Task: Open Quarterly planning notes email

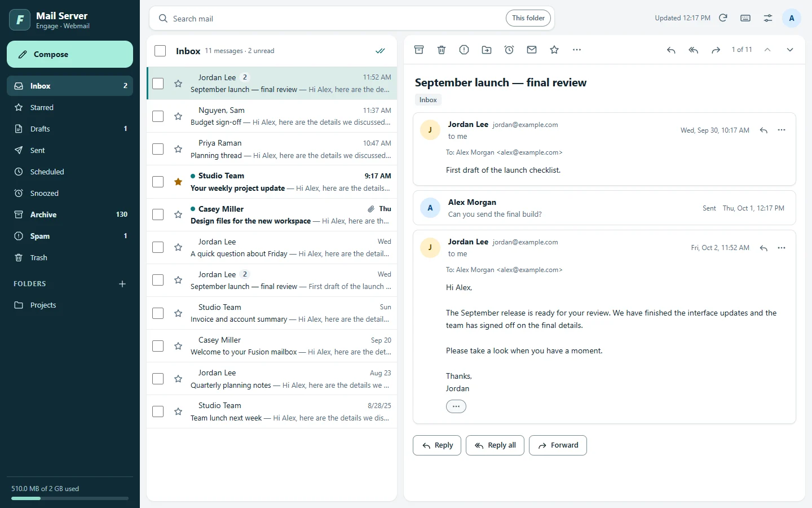Action: tap(272, 379)
